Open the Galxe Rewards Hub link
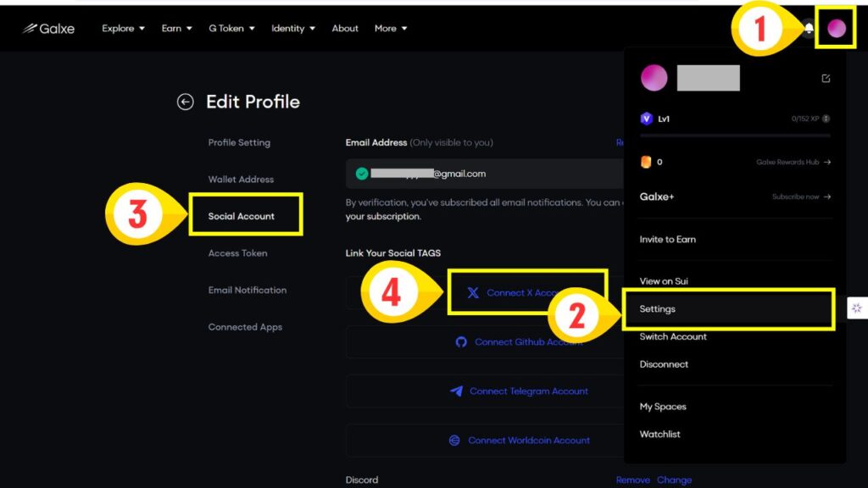Viewport: 868px width, 488px height. tap(793, 162)
